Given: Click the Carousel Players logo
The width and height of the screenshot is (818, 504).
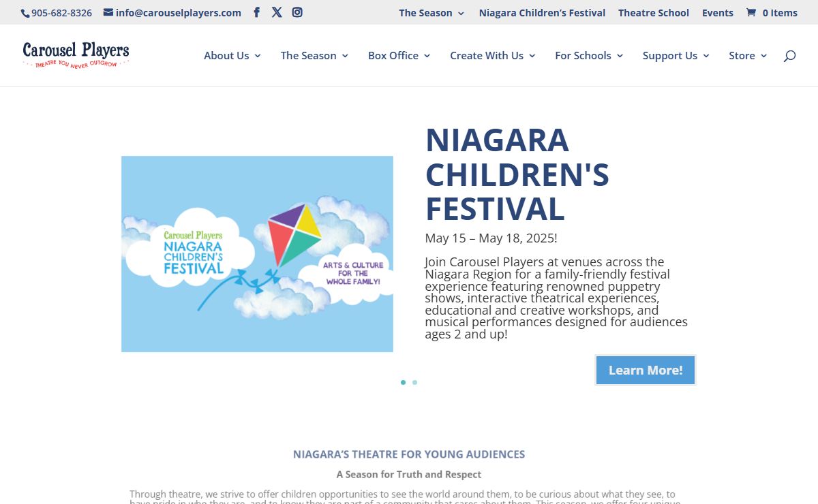Looking at the screenshot, I should [x=76, y=55].
